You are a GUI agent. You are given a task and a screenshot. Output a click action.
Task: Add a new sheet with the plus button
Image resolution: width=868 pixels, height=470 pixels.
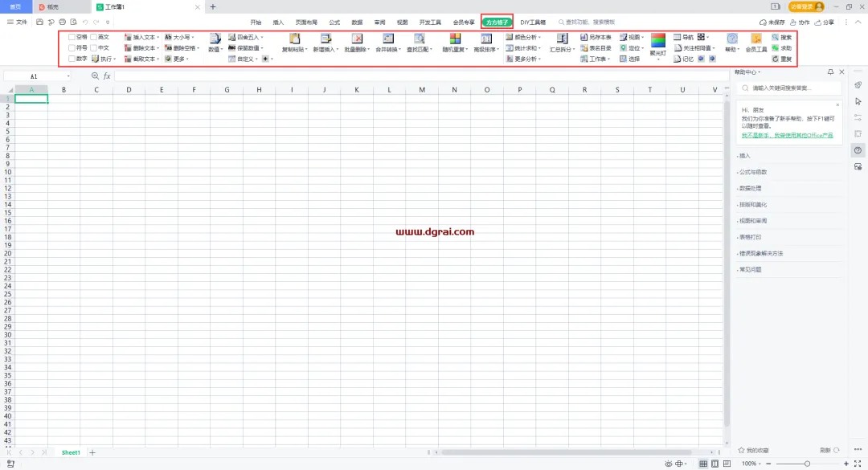click(92, 452)
